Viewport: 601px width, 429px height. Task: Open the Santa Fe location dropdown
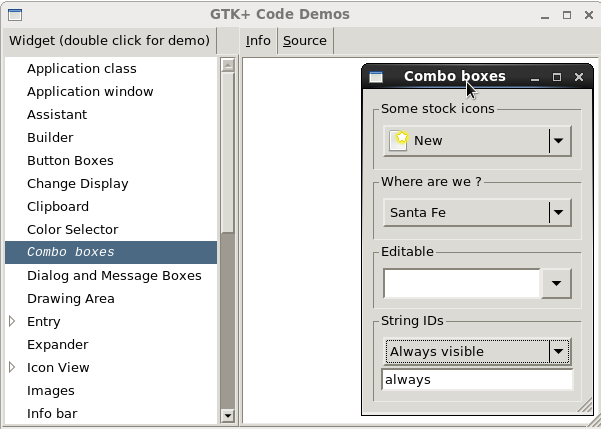[x=559, y=212]
